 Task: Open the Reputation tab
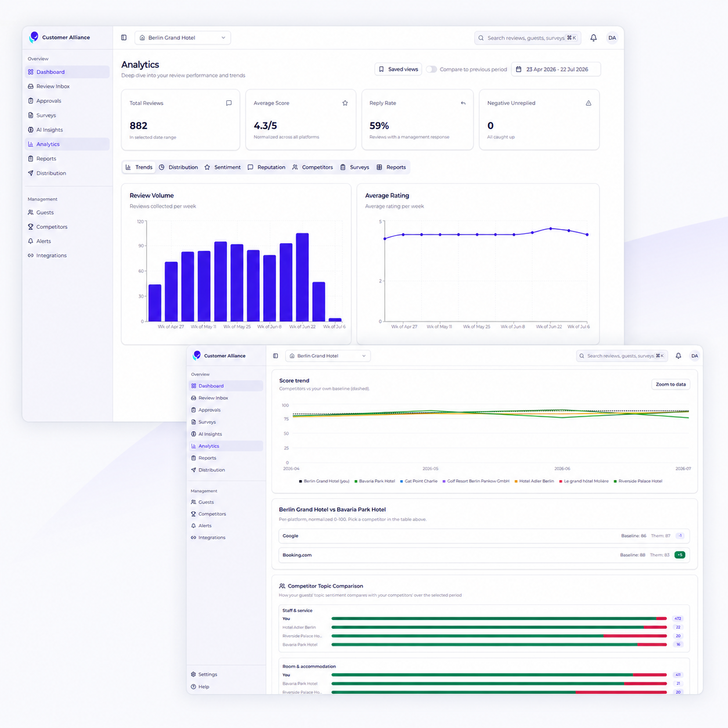pos(266,167)
